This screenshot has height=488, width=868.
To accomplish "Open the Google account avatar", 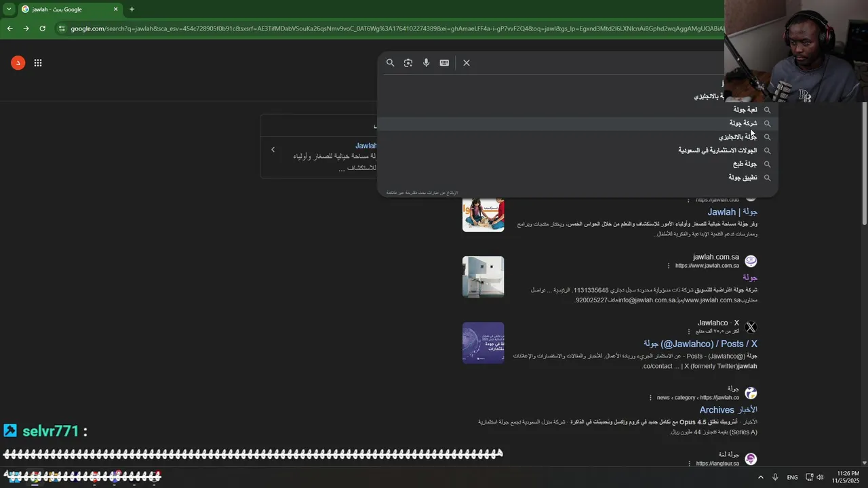I will [18, 62].
